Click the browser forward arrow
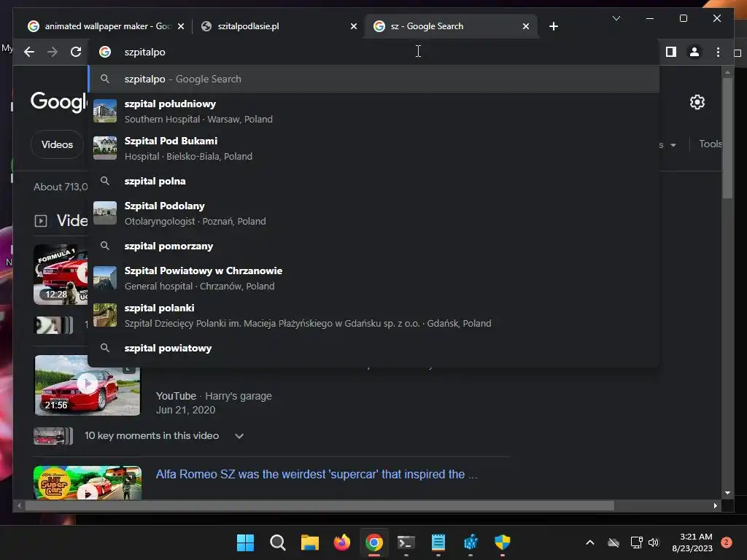This screenshot has width=747, height=560. point(53,52)
